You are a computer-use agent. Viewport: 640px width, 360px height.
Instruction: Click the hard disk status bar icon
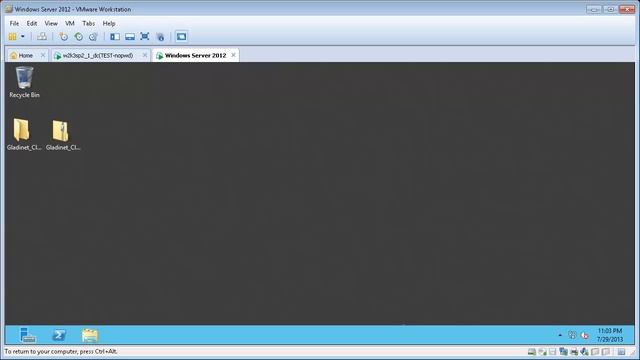(531, 352)
